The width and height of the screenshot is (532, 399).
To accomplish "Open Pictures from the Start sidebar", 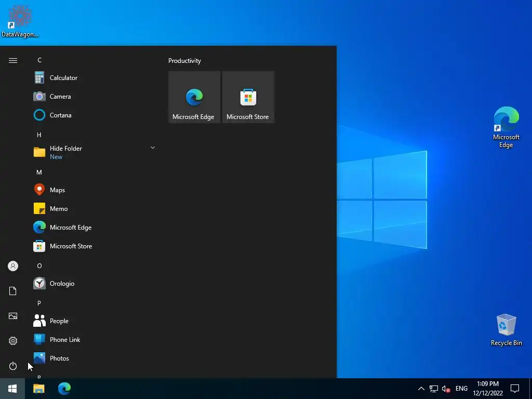I will 13,316.
